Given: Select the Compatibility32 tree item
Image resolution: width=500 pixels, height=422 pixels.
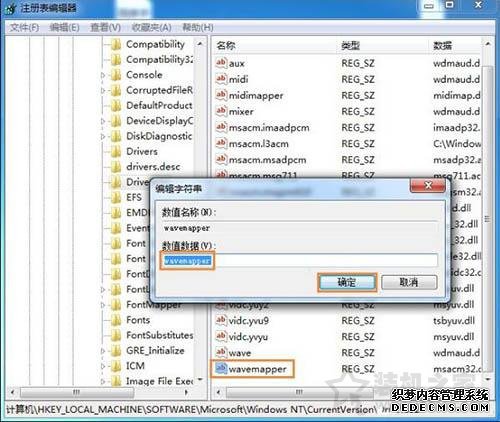Looking at the screenshot, I should point(160,60).
